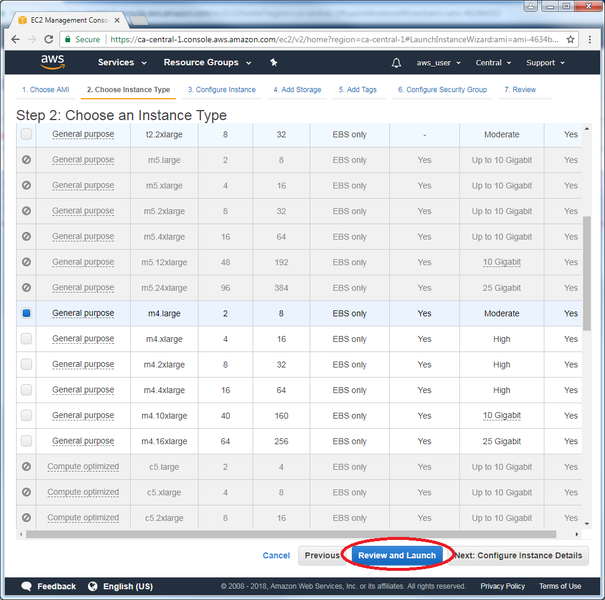
Task: Open the Chrome three-dot menu
Action: [x=590, y=39]
